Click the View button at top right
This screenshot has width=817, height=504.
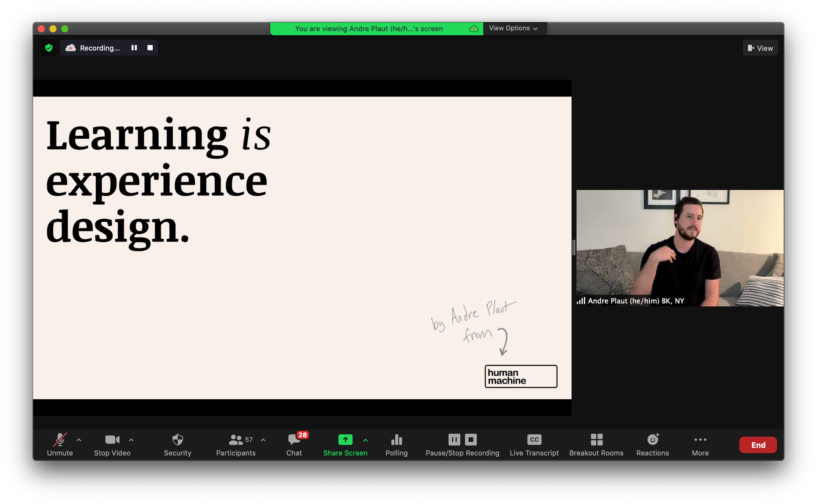[x=760, y=48]
